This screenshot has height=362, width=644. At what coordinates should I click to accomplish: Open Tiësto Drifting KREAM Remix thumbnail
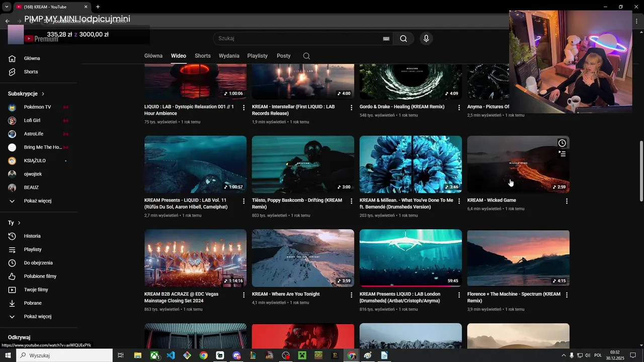[x=303, y=164]
